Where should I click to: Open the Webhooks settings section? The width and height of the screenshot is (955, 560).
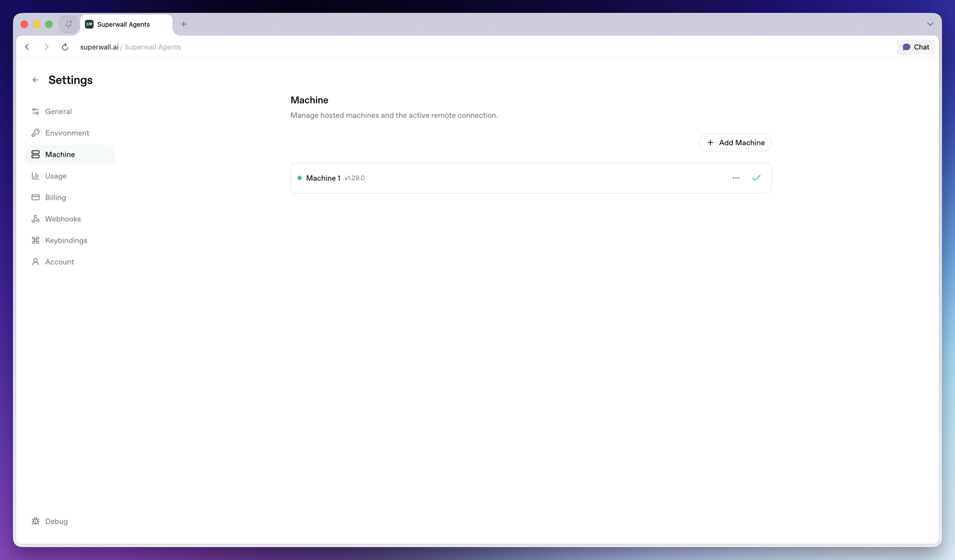(70, 219)
